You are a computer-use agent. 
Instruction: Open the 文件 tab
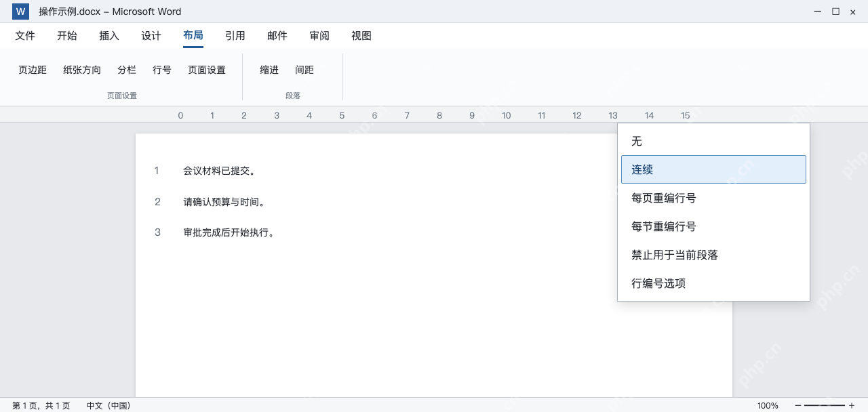(25, 36)
